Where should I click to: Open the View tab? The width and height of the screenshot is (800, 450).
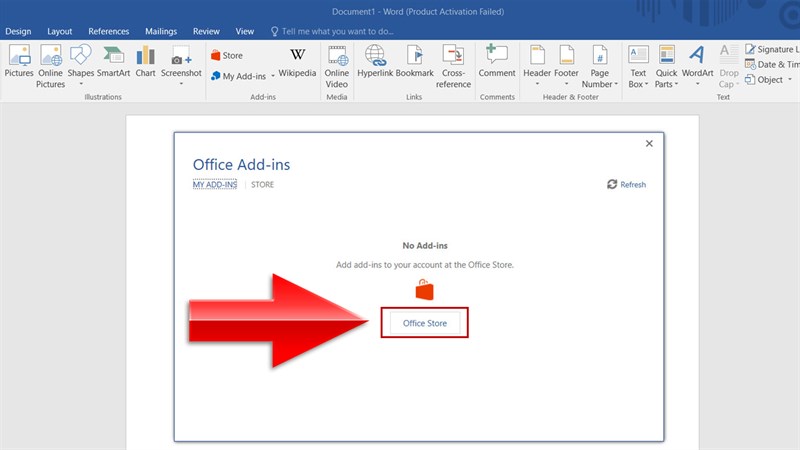point(245,31)
